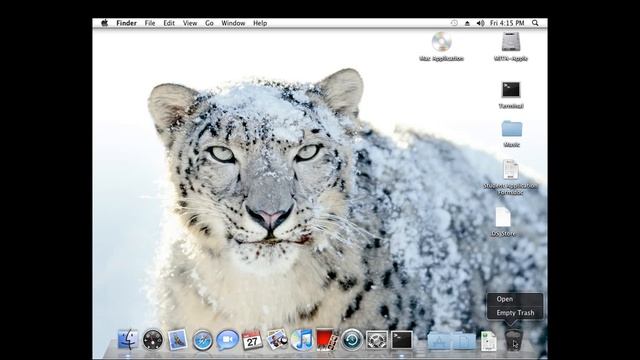Open the Window menu
Image resolution: width=640 pixels, height=360 pixels.
[233, 23]
